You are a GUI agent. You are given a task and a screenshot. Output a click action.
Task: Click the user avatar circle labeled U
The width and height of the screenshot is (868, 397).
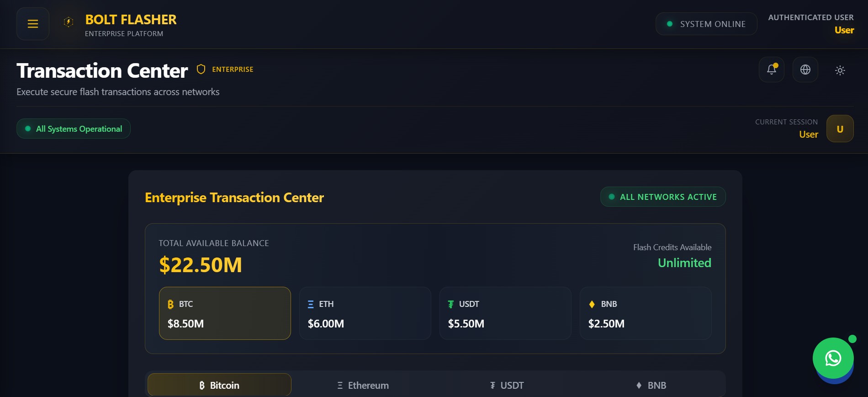point(840,129)
